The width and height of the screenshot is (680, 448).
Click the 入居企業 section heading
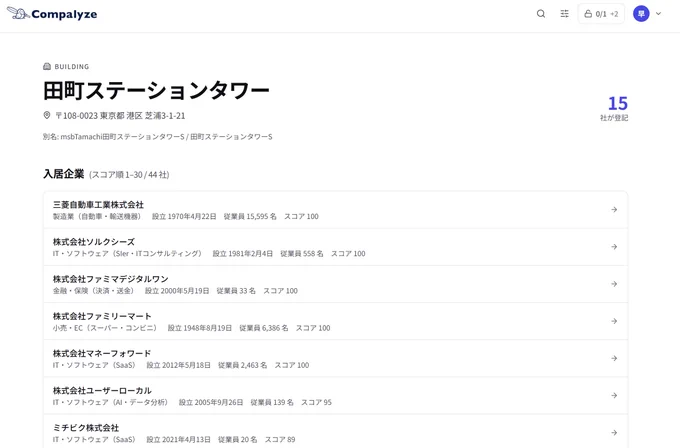(x=63, y=174)
